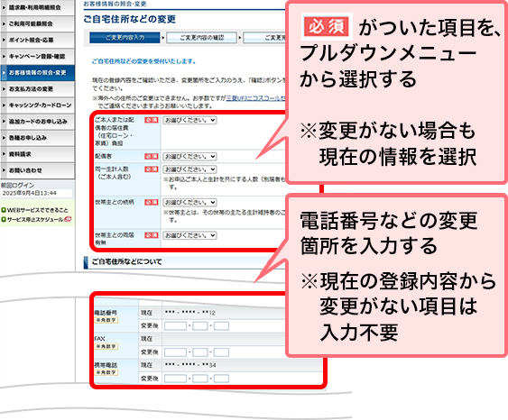Open キャンペーン登録・確認 in the side menu

(37, 56)
